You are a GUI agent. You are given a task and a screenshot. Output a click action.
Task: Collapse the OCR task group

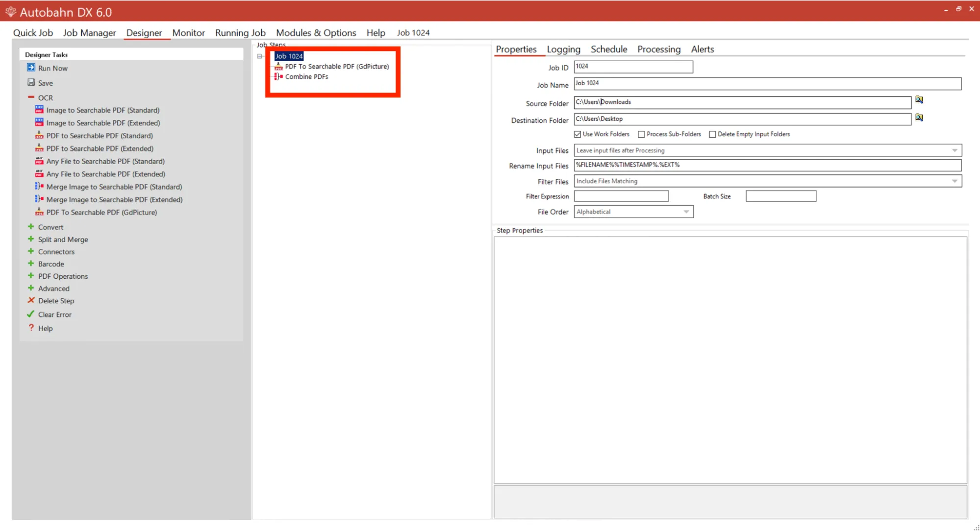pyautogui.click(x=31, y=97)
